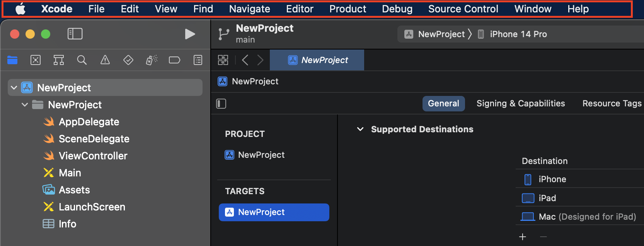Viewport: 644px width, 246px height.
Task: Select the NewProject editor tab
Action: [317, 60]
